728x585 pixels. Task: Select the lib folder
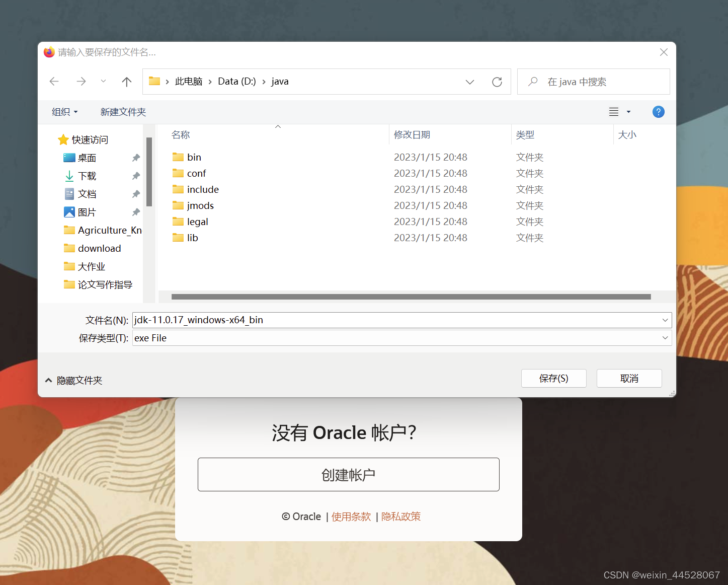click(x=192, y=238)
